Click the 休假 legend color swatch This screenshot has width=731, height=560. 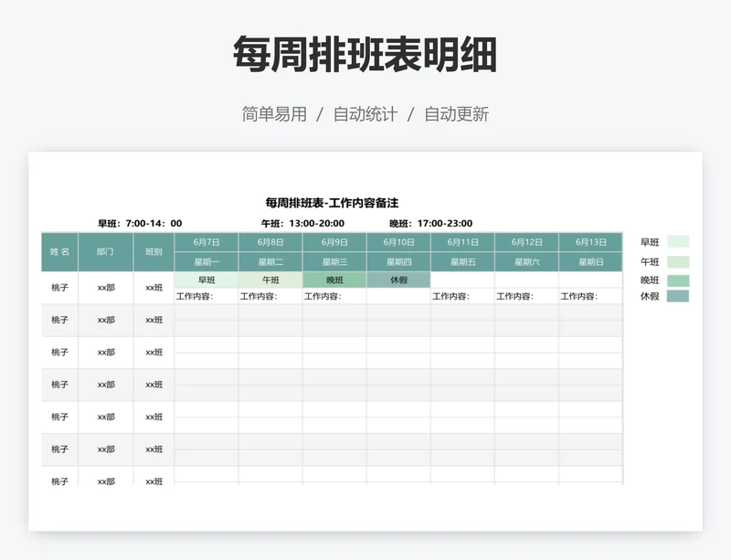(x=679, y=296)
